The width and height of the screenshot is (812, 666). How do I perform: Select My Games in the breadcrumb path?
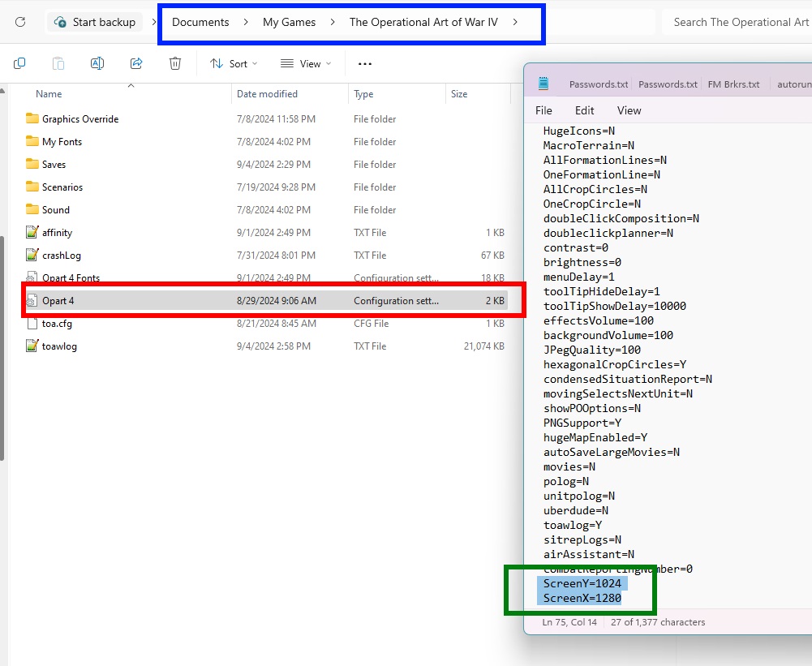tap(289, 22)
